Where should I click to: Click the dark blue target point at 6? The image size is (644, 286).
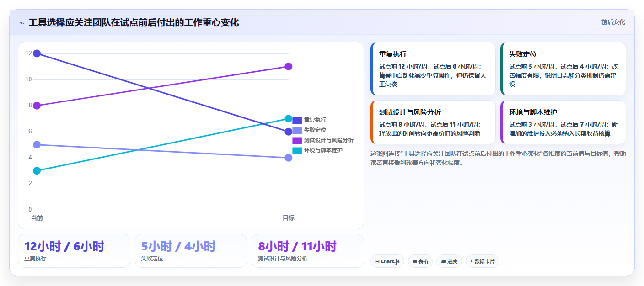click(x=289, y=132)
